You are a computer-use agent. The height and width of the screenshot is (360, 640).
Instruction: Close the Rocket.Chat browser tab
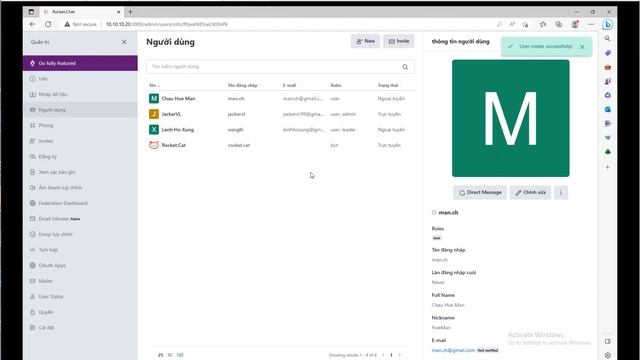(x=119, y=12)
